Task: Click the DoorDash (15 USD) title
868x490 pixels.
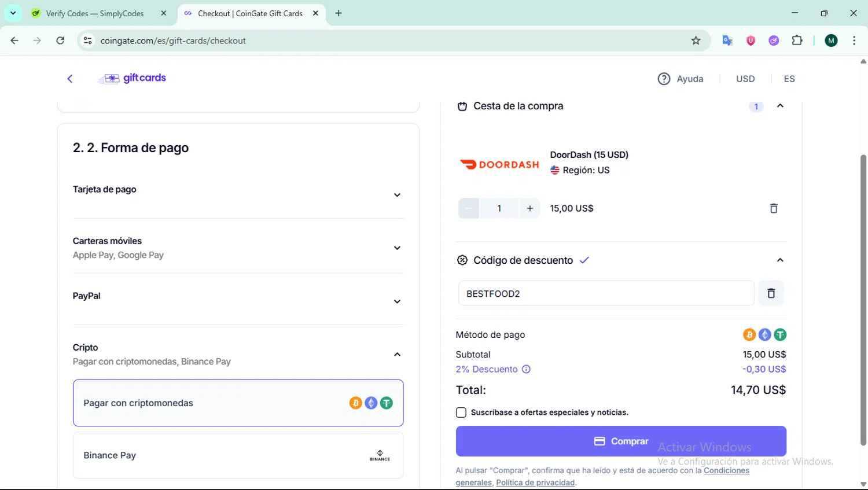Action: (x=589, y=154)
